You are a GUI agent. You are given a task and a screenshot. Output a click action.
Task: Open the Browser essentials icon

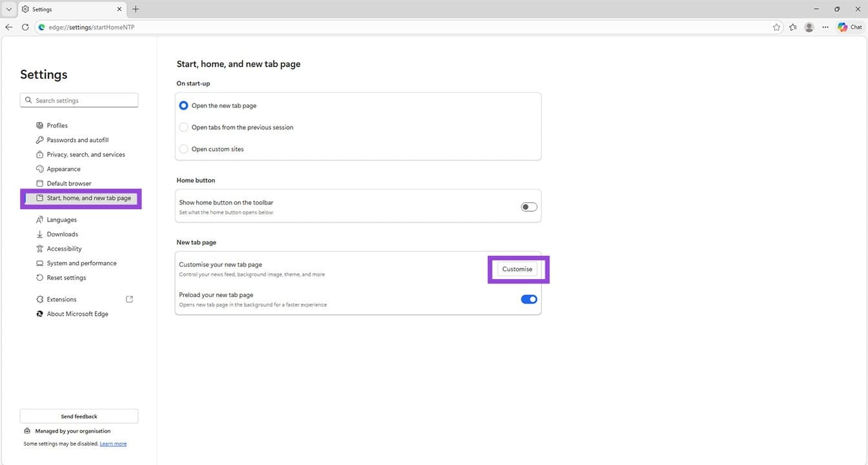[x=792, y=26]
